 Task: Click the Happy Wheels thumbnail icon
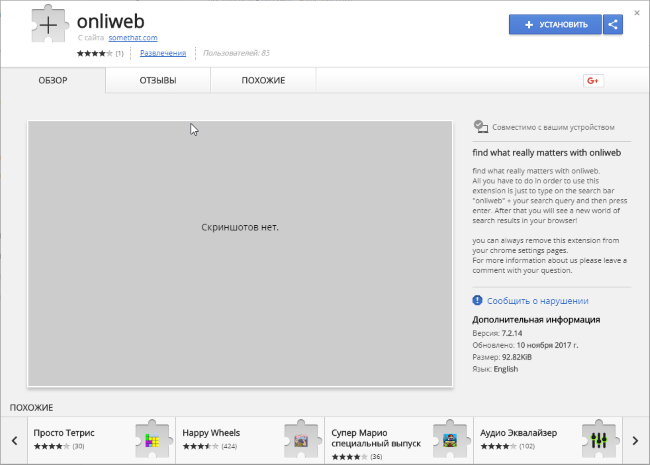[300, 439]
